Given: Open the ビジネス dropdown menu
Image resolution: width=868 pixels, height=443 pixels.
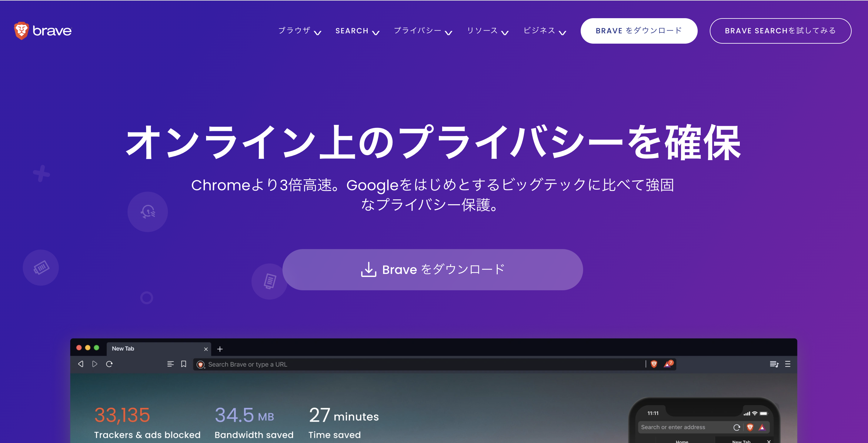Looking at the screenshot, I should coord(545,31).
